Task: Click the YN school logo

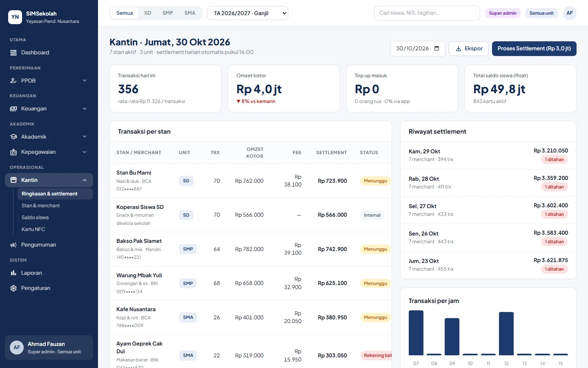Action: click(15, 17)
